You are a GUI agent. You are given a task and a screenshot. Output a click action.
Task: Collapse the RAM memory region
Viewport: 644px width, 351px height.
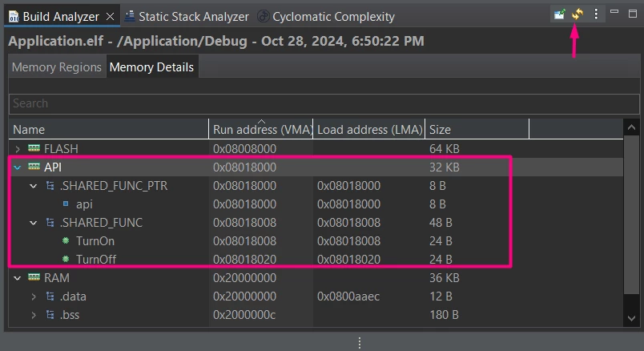pyautogui.click(x=18, y=278)
